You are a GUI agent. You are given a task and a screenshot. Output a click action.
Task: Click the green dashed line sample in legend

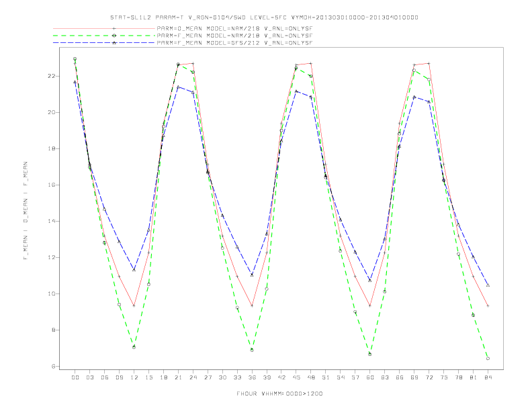[104, 36]
